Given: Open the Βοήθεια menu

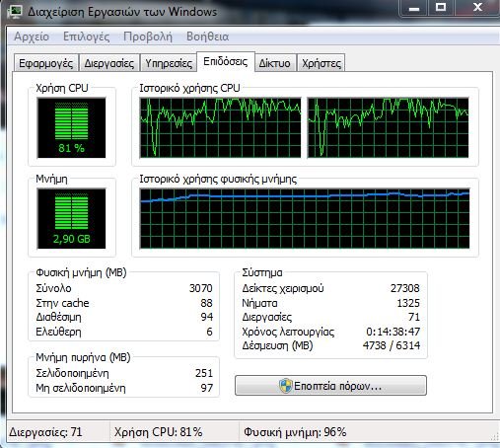Looking at the screenshot, I should 207,37.
